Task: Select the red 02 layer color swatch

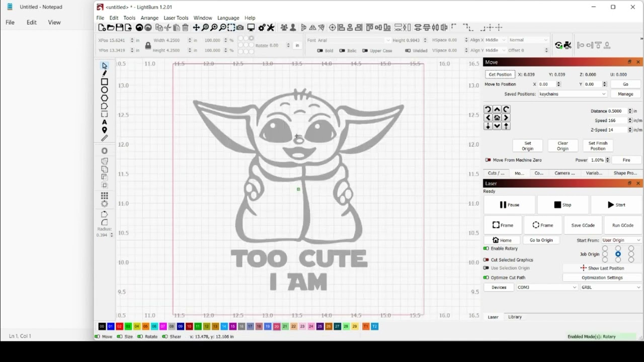Action: [119, 326]
